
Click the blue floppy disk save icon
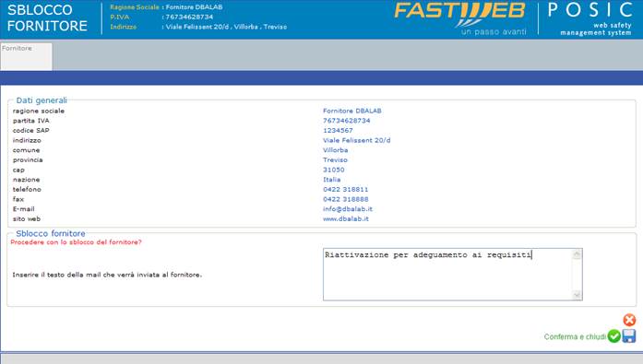pos(629,336)
